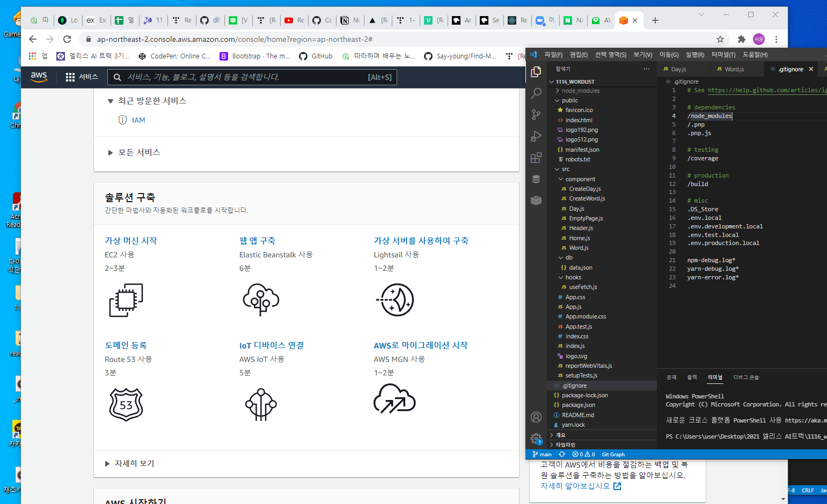Open the Source Control view
This screenshot has height=504, width=827.
tap(536, 114)
